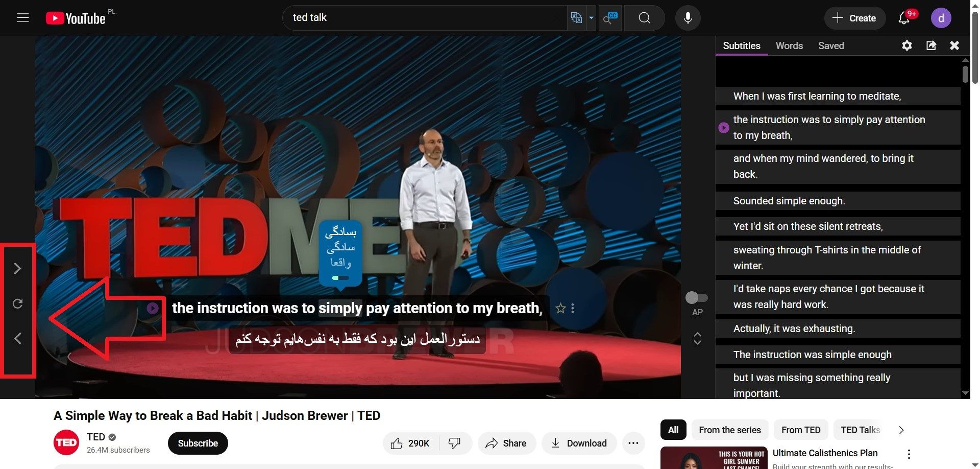Image resolution: width=980 pixels, height=469 pixels.
Task: Toggle the AP auto-pause switch
Action: tap(696, 297)
